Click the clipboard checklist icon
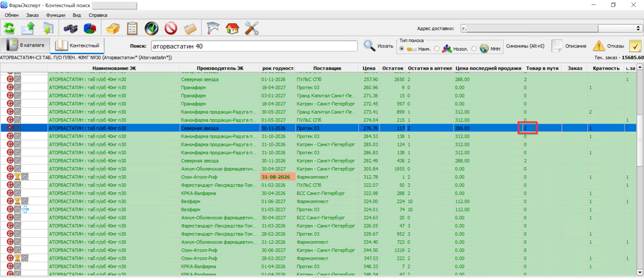The width and height of the screenshot is (644, 278). (132, 28)
